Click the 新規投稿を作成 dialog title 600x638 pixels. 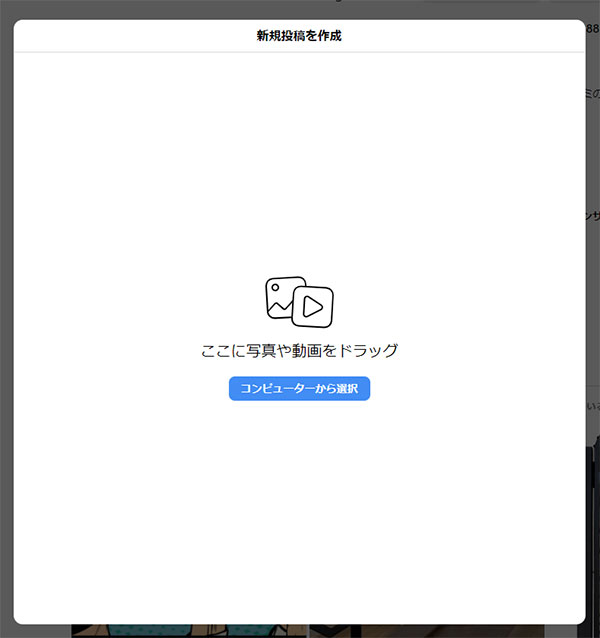(x=299, y=36)
